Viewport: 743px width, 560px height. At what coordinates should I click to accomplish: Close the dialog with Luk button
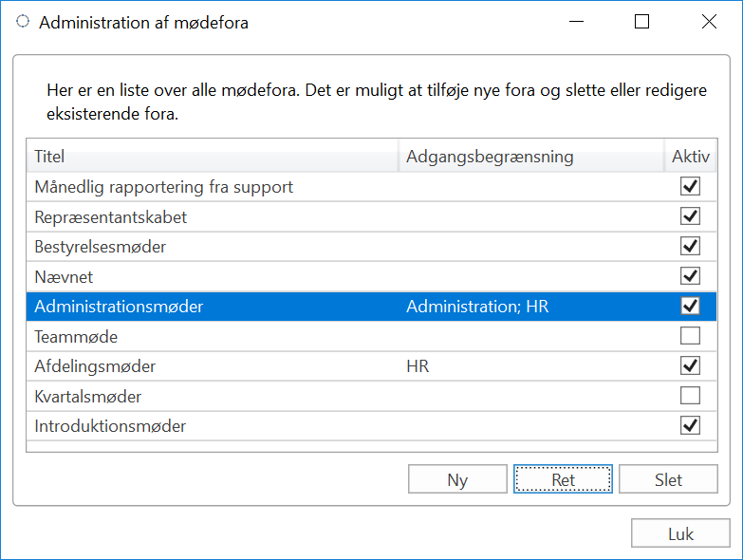pyautogui.click(x=680, y=534)
